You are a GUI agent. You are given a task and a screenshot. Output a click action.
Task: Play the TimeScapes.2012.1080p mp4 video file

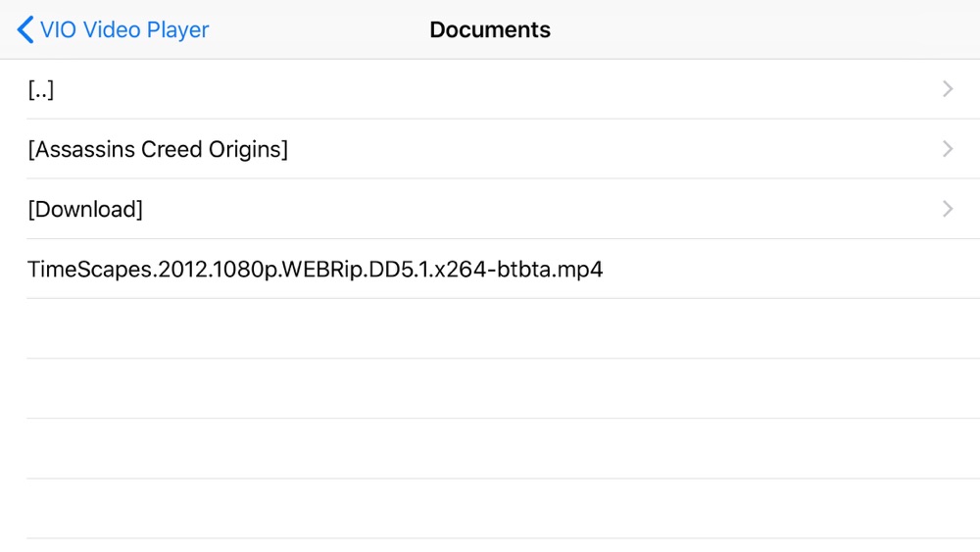pyautogui.click(x=315, y=269)
